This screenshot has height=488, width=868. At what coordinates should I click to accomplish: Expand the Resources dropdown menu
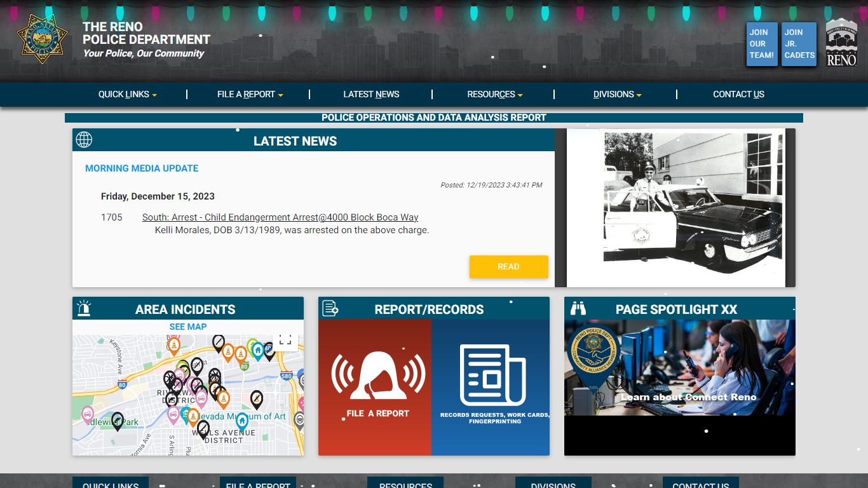pos(495,94)
